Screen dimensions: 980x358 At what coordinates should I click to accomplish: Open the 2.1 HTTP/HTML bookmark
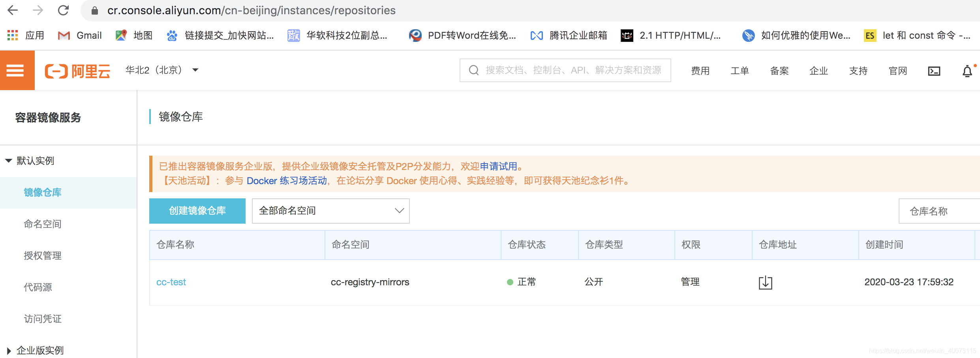671,36
